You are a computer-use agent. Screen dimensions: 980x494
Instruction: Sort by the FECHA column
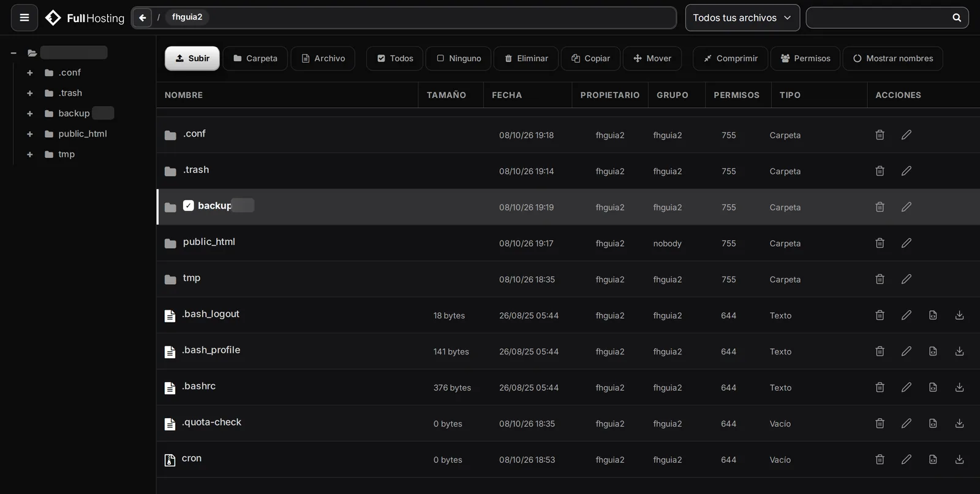pyautogui.click(x=507, y=95)
